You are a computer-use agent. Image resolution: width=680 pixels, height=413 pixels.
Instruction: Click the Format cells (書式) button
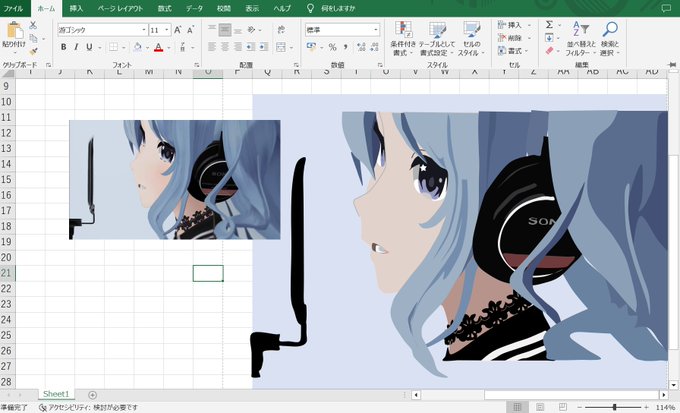pos(514,51)
